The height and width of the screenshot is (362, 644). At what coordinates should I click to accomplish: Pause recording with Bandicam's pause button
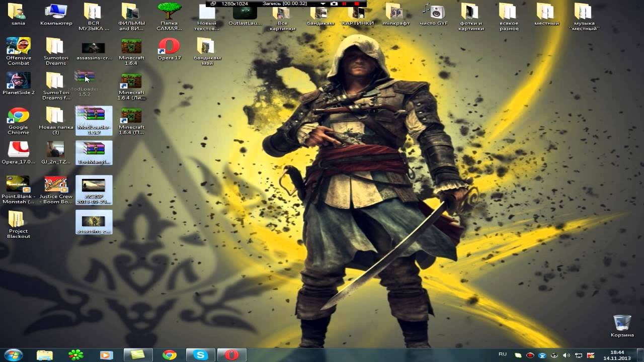(x=345, y=4)
